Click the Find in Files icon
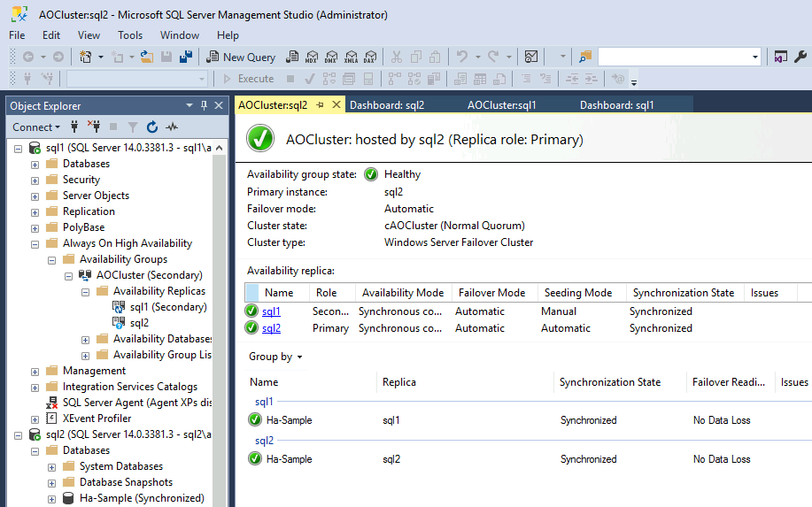 585,57
